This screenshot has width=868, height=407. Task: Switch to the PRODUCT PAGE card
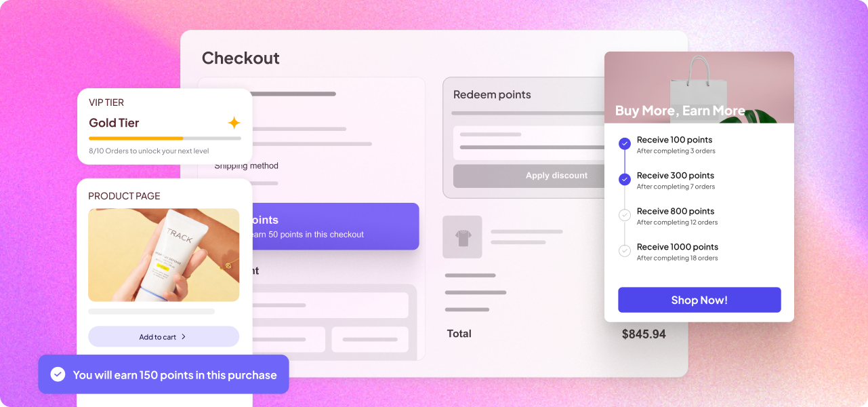[x=124, y=195]
